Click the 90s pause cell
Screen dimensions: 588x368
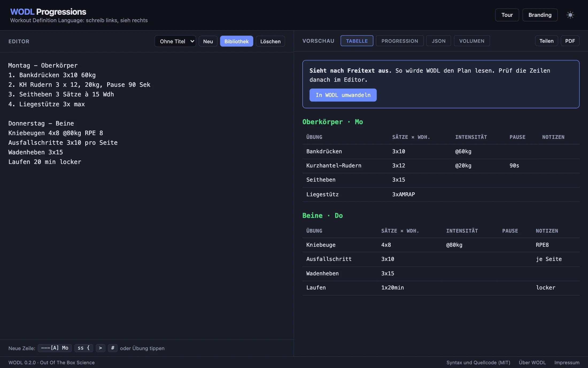tap(514, 166)
